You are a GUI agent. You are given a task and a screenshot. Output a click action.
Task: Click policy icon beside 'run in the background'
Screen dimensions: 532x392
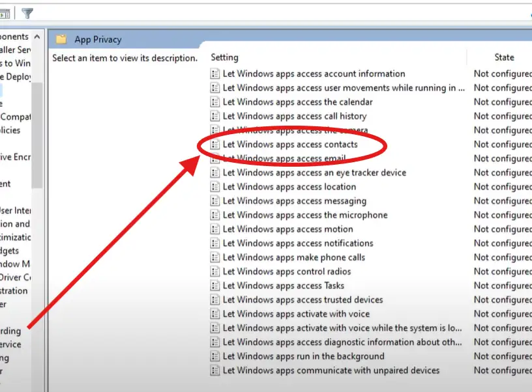(x=214, y=356)
